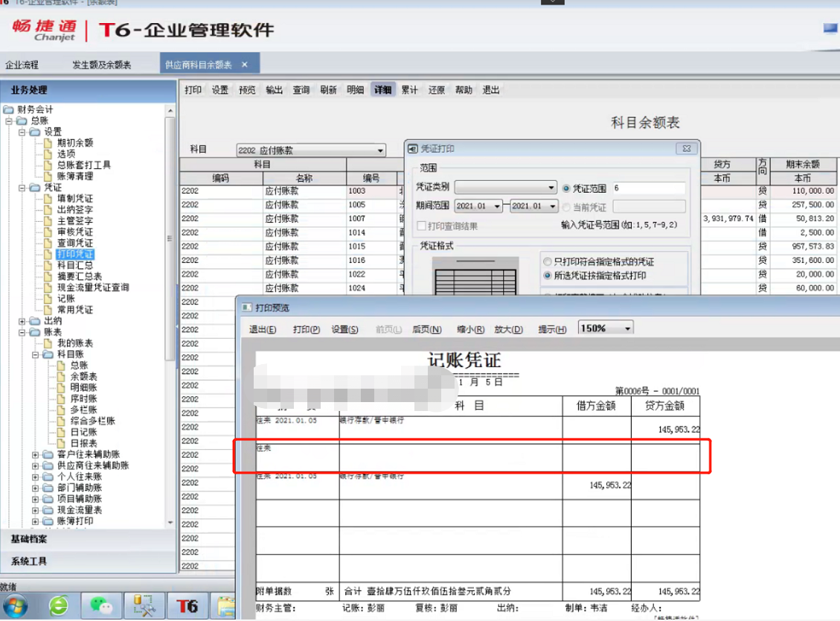
Task: Click supplier code 1003 table cell
Action: (372, 191)
